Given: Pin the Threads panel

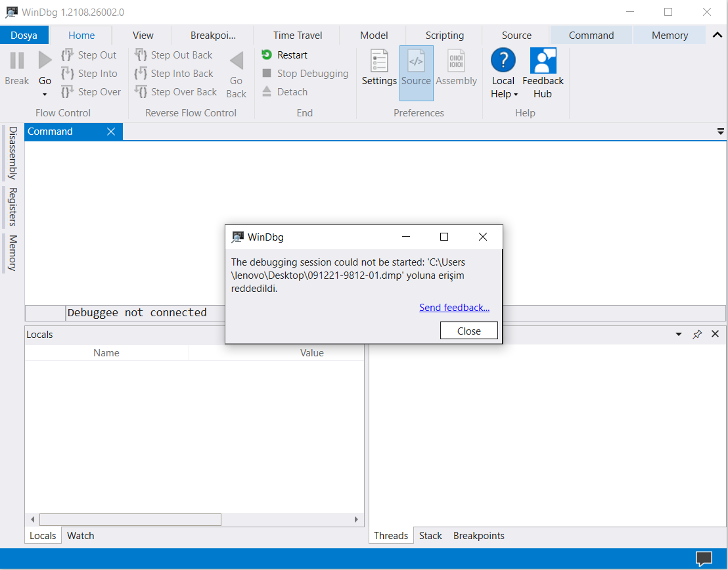Looking at the screenshot, I should [x=697, y=335].
